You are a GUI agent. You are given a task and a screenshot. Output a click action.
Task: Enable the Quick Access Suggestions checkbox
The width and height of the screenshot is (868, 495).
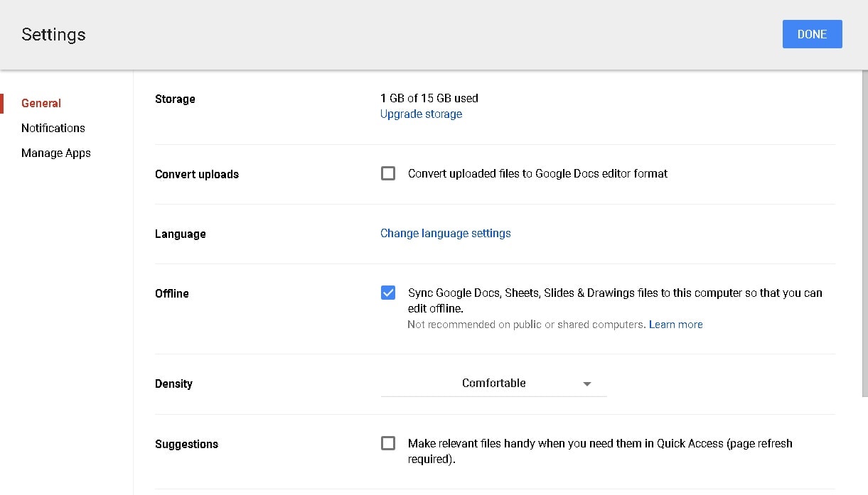[388, 443]
